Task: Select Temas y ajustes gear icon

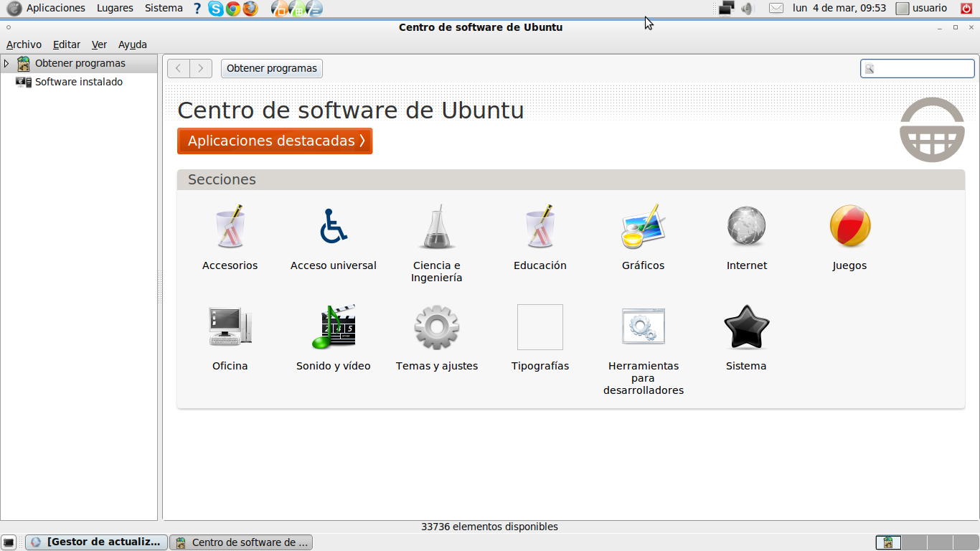Action: 436,326
